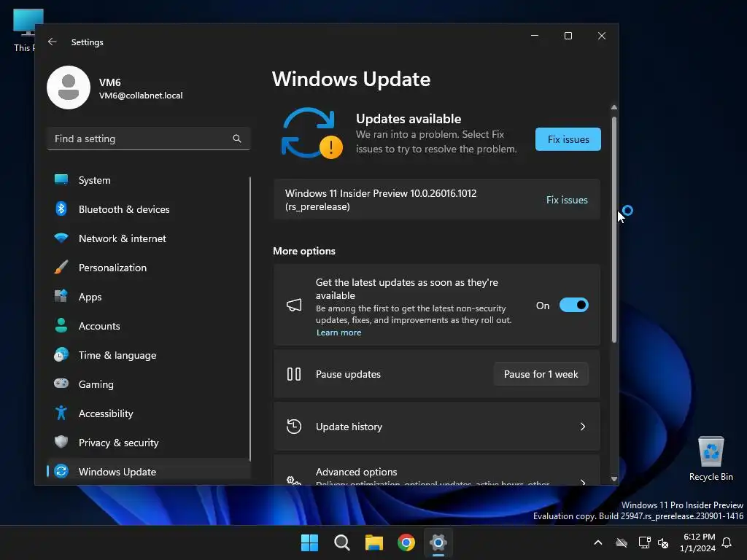Click the Update history label text
The image size is (747, 560).
349,427
